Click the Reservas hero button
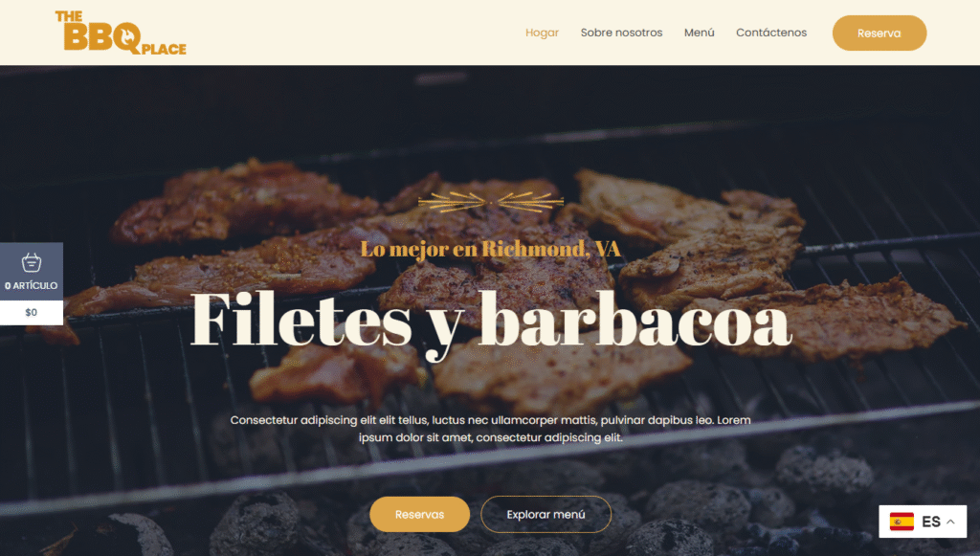 tap(419, 514)
